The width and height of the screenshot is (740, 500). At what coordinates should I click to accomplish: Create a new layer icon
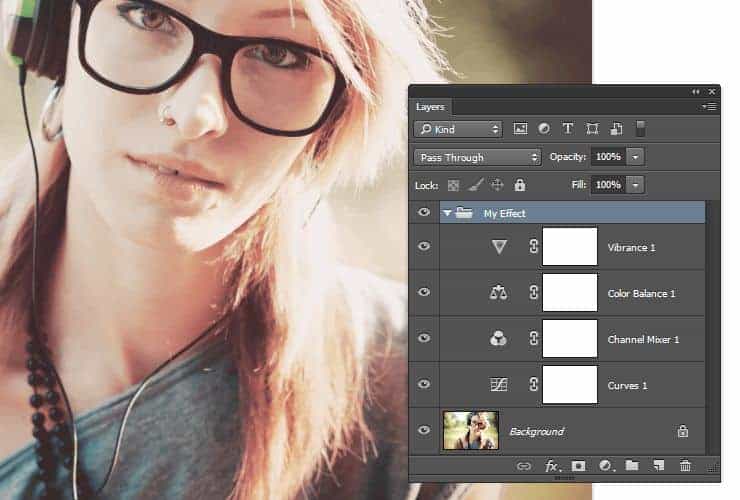coord(658,466)
